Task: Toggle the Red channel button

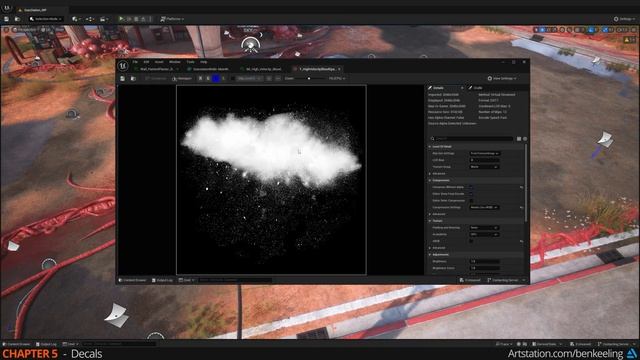Action: (200, 78)
